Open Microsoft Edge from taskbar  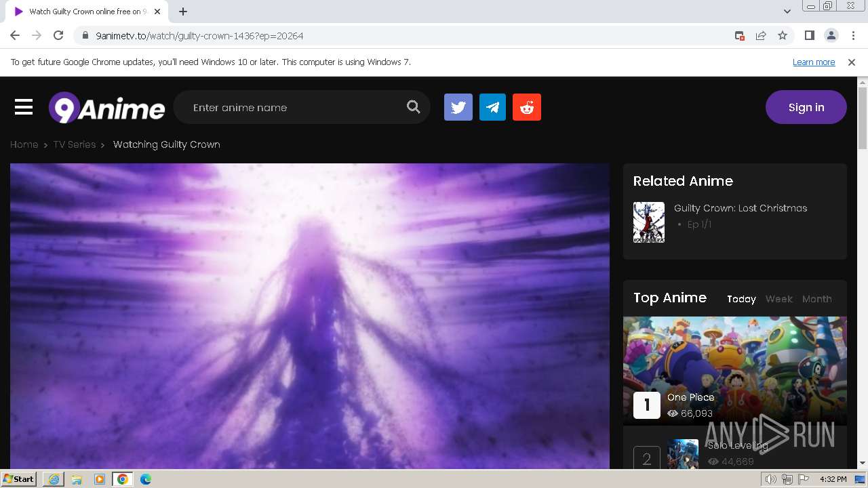click(146, 479)
